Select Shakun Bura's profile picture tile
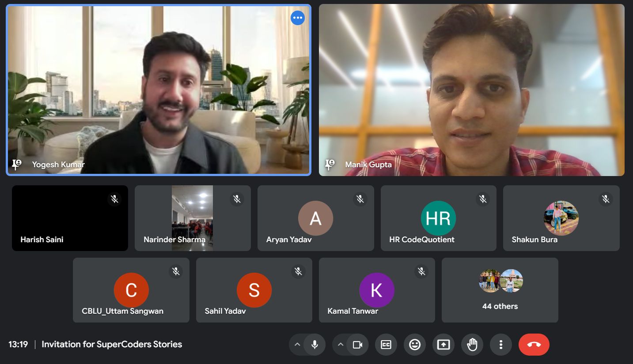 pyautogui.click(x=561, y=218)
